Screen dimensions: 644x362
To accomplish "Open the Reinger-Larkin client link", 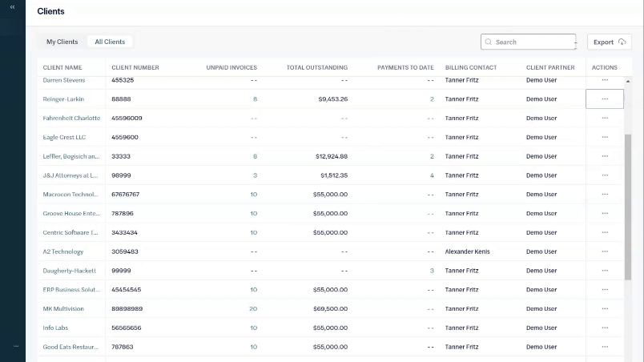I will [x=63, y=99].
